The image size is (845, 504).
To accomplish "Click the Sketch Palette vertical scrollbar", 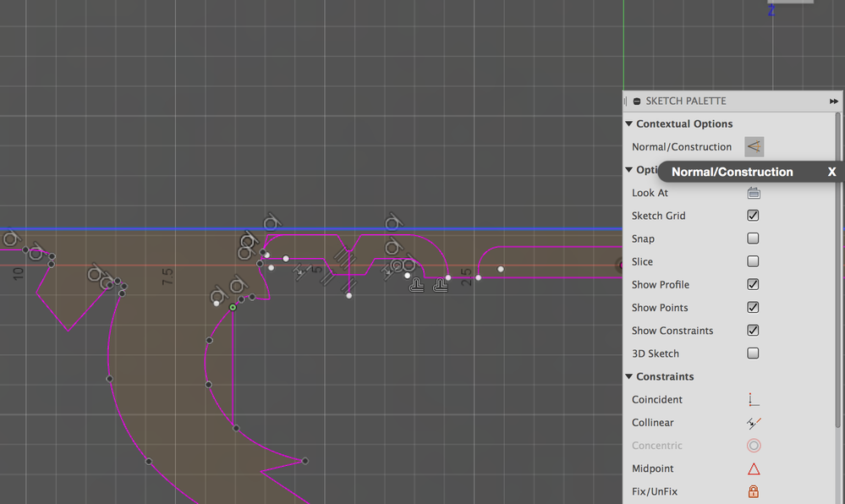I will 838,270.
